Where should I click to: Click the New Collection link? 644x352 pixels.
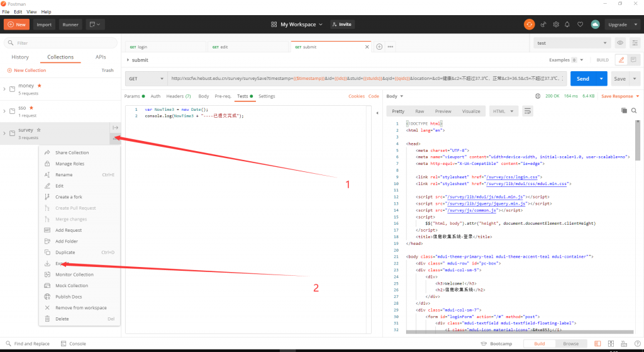[26, 71]
